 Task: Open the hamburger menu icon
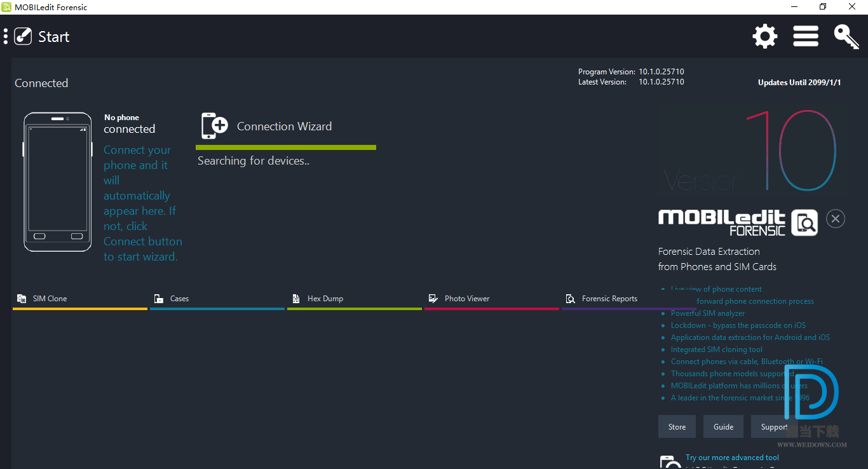806,36
